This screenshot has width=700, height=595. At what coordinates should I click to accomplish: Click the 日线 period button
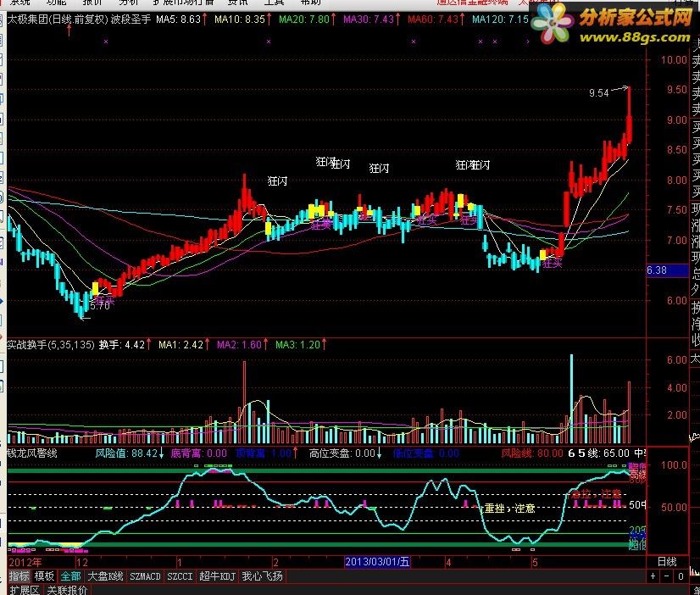[x=667, y=562]
